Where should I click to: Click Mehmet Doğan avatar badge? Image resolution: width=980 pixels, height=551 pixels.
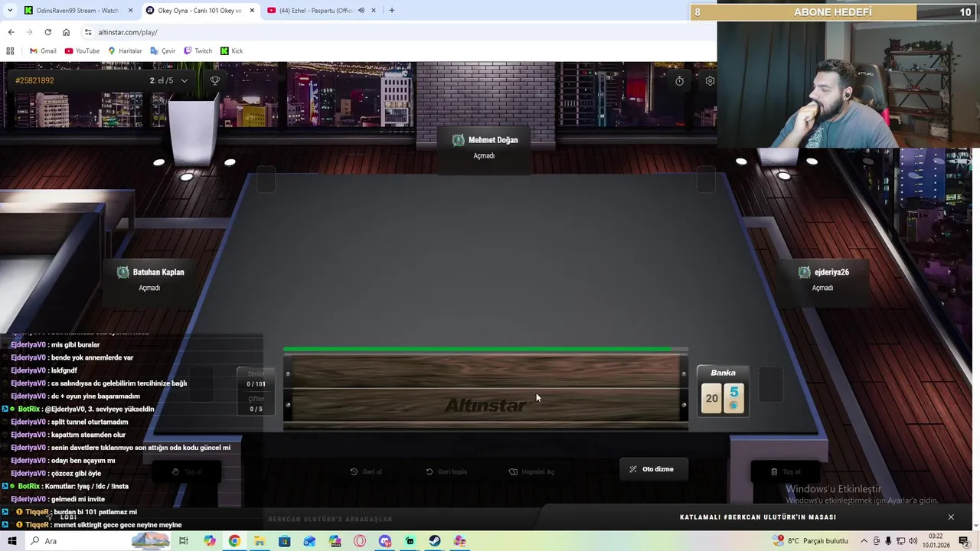pyautogui.click(x=458, y=140)
